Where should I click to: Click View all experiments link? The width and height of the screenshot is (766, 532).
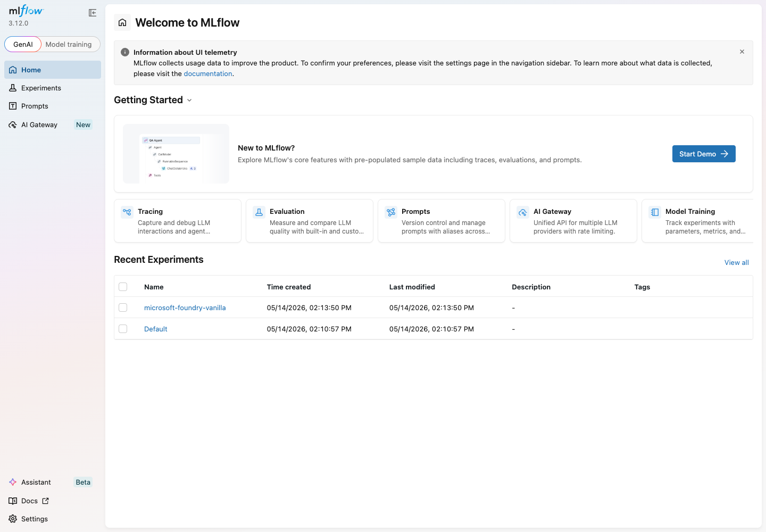[x=737, y=262]
